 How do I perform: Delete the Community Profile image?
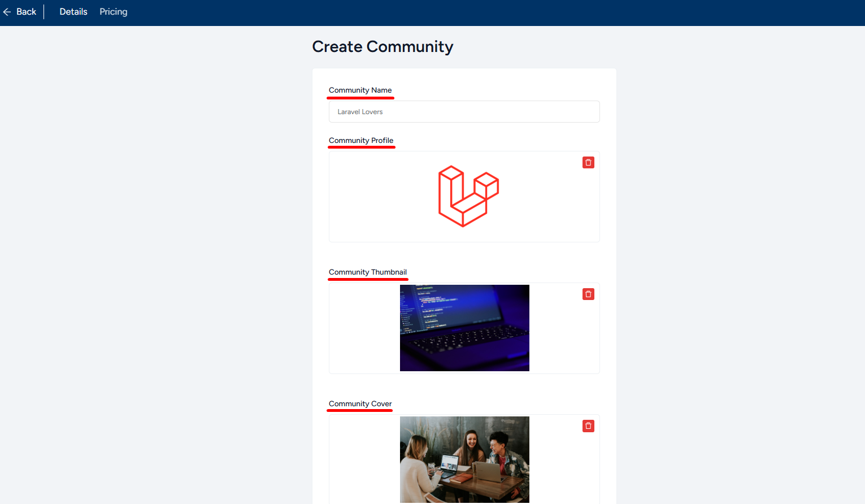588,163
